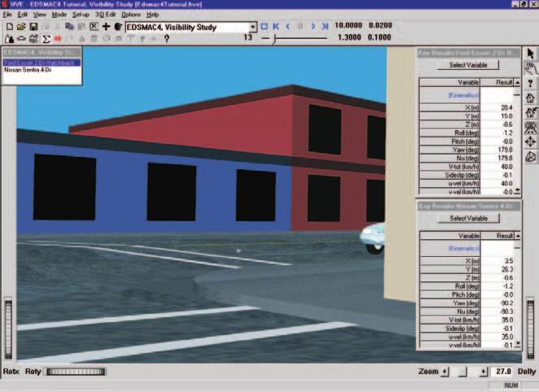Set home view with the house-arrow icon
Image resolution: width=539 pixels, height=392 pixels.
530,112
